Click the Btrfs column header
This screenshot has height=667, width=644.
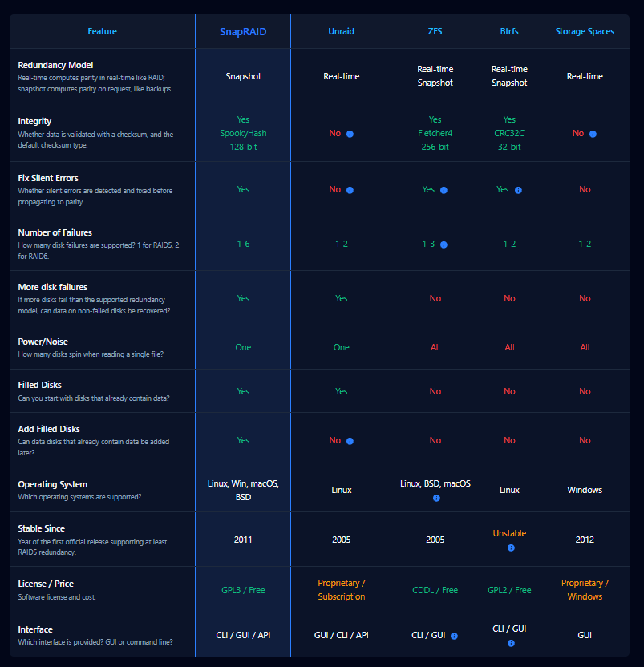pyautogui.click(x=509, y=31)
